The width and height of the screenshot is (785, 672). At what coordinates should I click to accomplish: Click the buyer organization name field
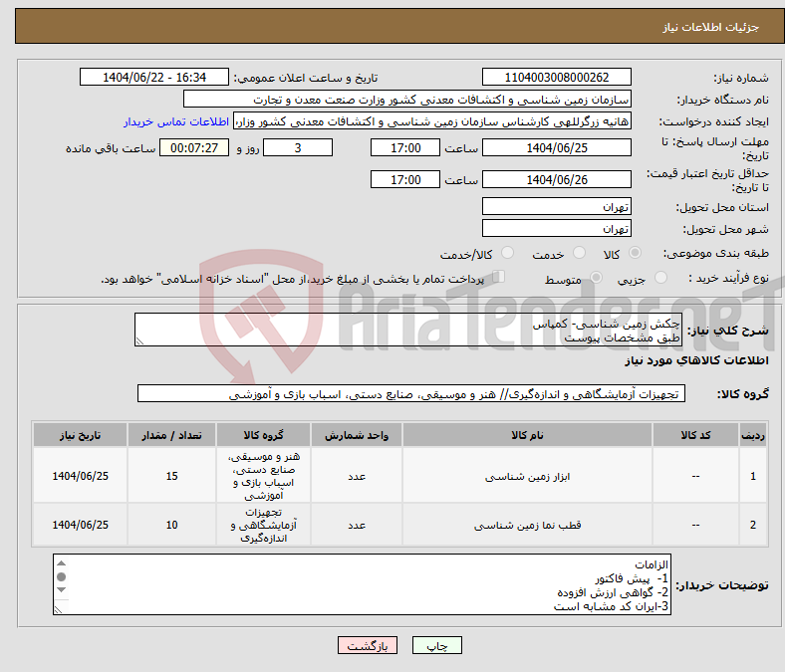coord(407,100)
